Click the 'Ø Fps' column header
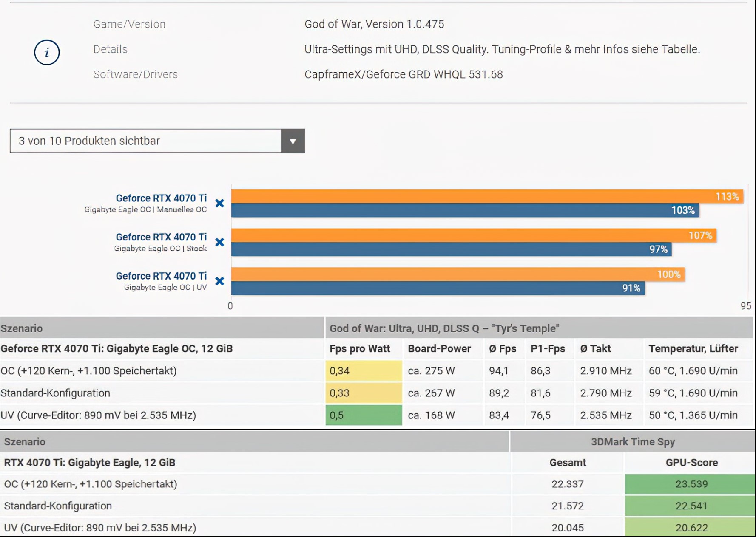This screenshot has width=756, height=537. (x=503, y=349)
